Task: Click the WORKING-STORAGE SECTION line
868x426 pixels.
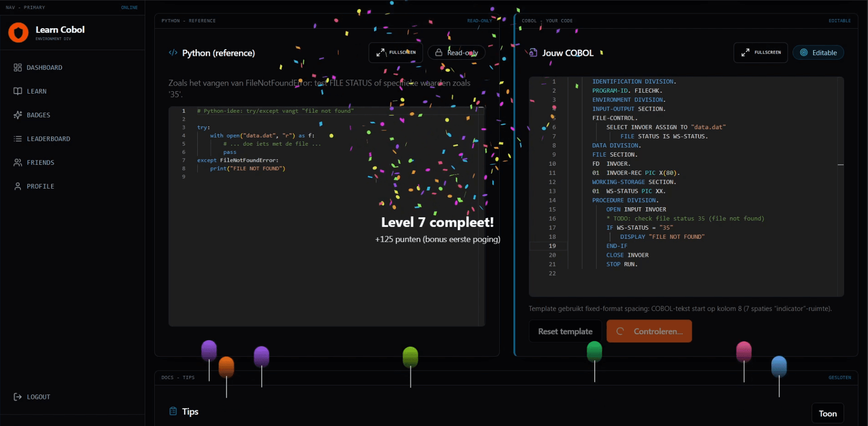Action: coord(634,182)
